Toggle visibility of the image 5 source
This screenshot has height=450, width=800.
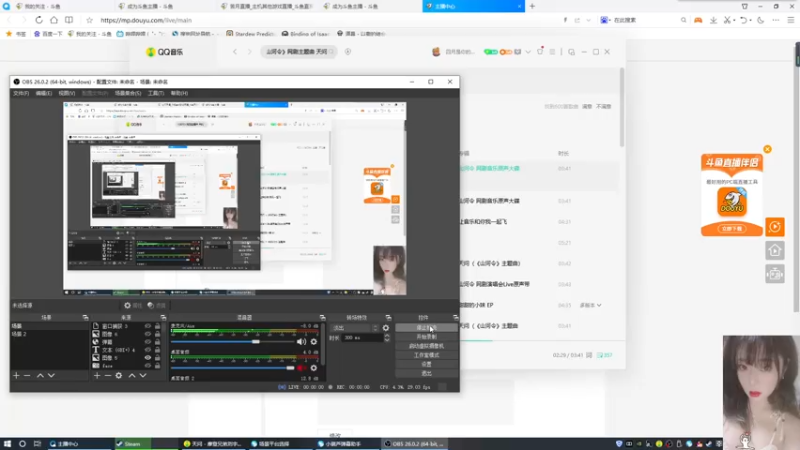point(147,358)
